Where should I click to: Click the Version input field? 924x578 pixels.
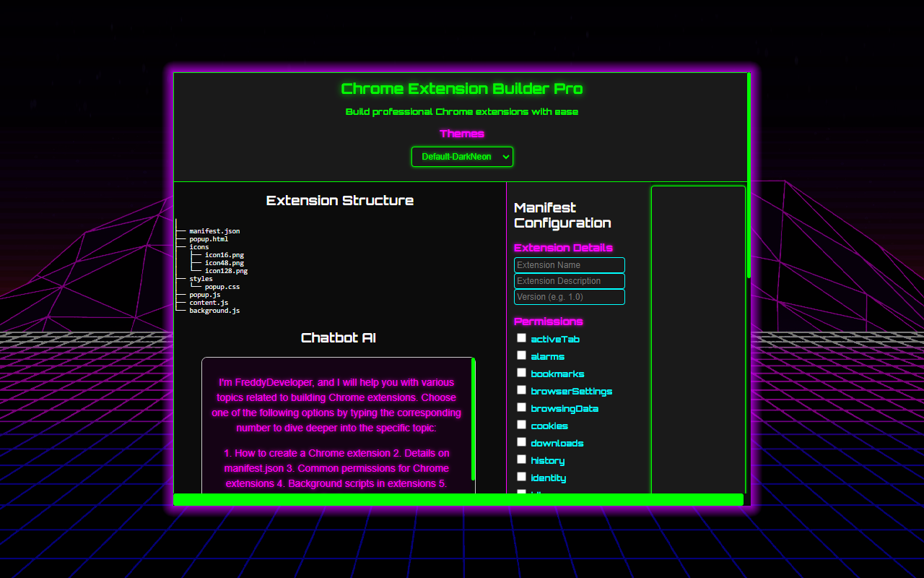tap(570, 297)
